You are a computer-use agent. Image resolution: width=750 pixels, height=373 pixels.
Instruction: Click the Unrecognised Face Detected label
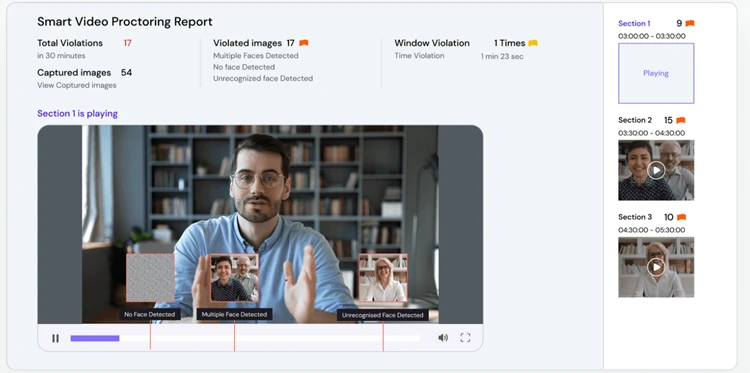click(x=383, y=315)
